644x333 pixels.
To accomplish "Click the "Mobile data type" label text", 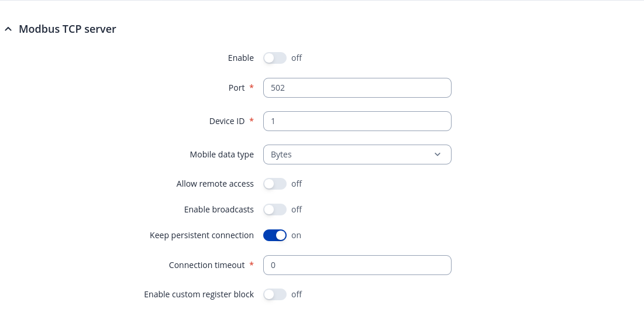I will [x=222, y=155].
